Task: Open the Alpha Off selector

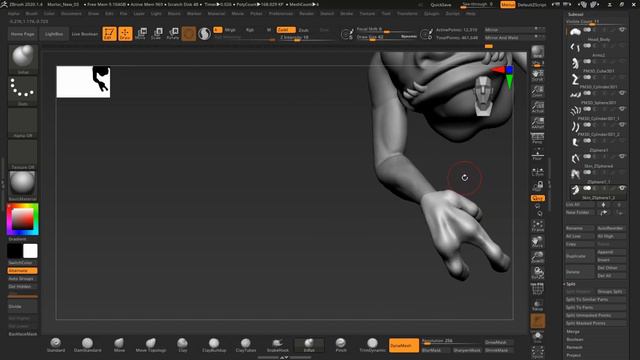Action: pyautogui.click(x=22, y=122)
